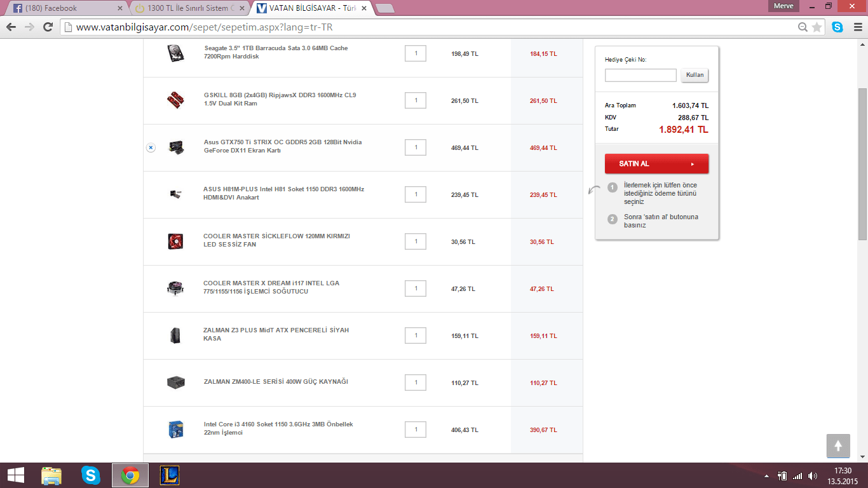Open the Intel Core i3 4160 işlemci link
This screenshot has width=868, height=488.
click(278, 428)
